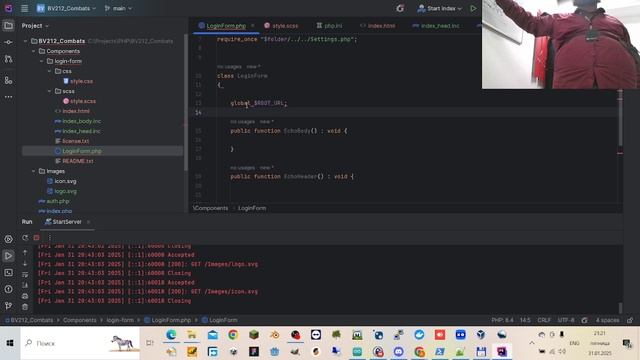Run the Start Index configuration play button
This screenshot has width=640, height=360.
point(473,8)
